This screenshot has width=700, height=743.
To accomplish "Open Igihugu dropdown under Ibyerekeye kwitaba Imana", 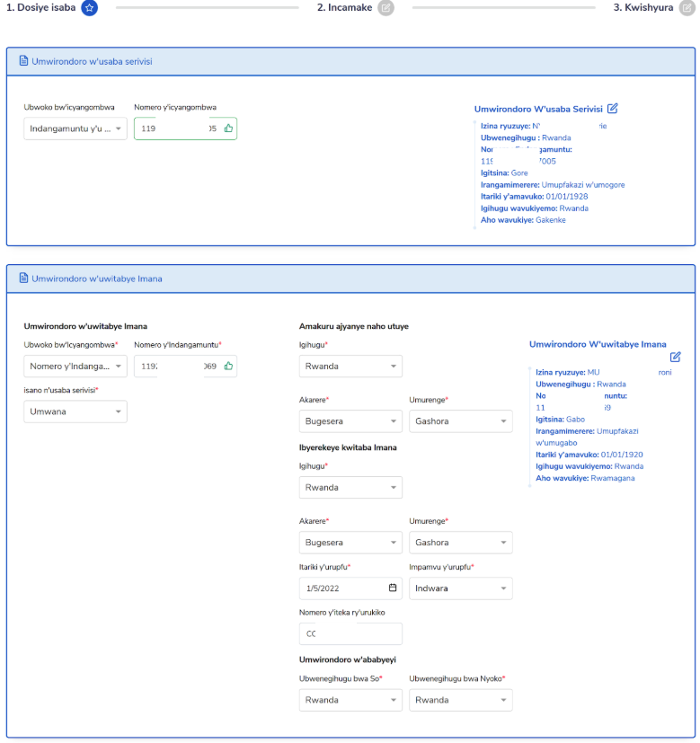I will pos(350,487).
